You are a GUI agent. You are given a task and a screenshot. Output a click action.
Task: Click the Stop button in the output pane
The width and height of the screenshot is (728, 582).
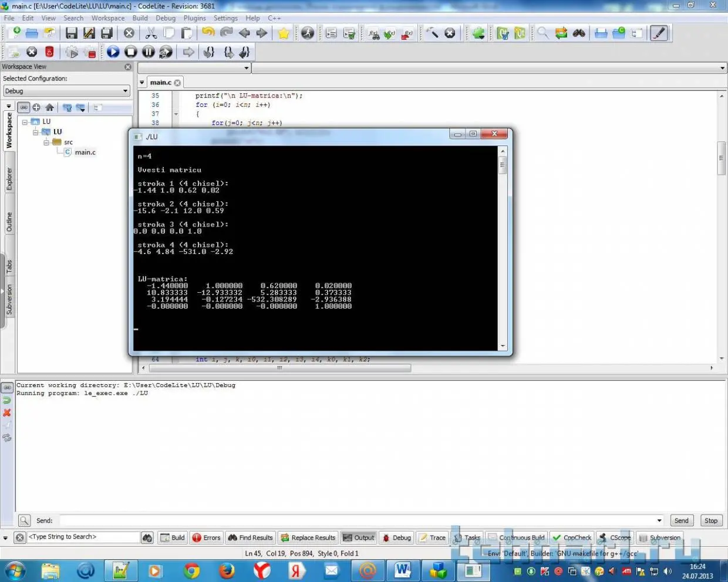pos(711,520)
